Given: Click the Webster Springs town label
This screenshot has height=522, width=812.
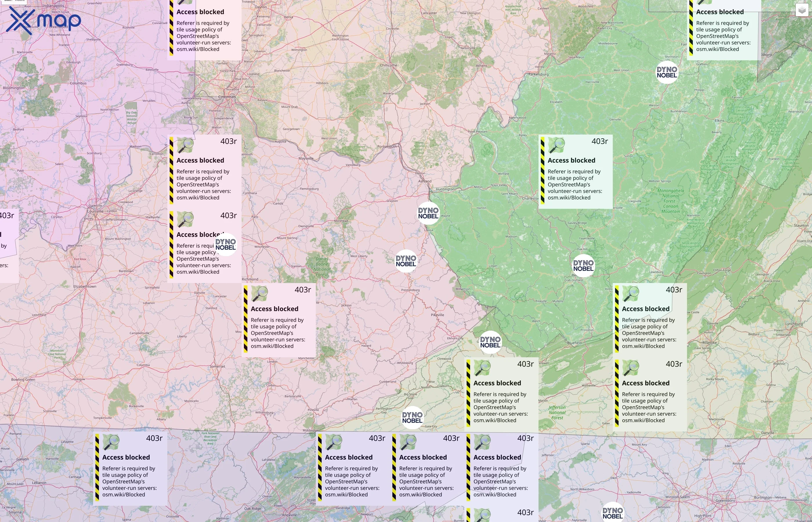Looking at the screenshot, I should point(659,181).
